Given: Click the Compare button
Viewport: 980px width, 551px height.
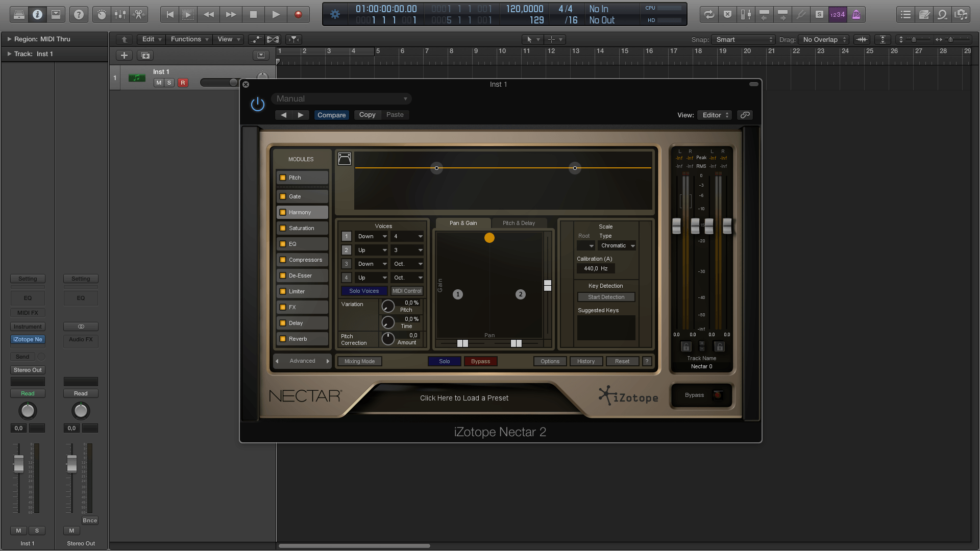Looking at the screenshot, I should click(332, 115).
